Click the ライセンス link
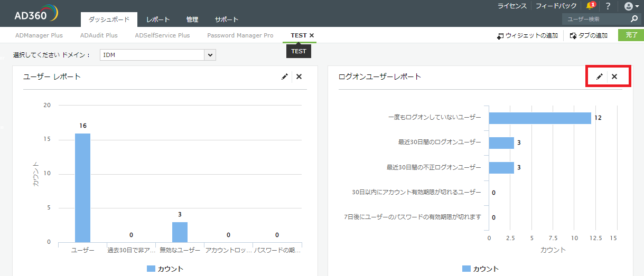The image size is (644, 276). pos(512,6)
